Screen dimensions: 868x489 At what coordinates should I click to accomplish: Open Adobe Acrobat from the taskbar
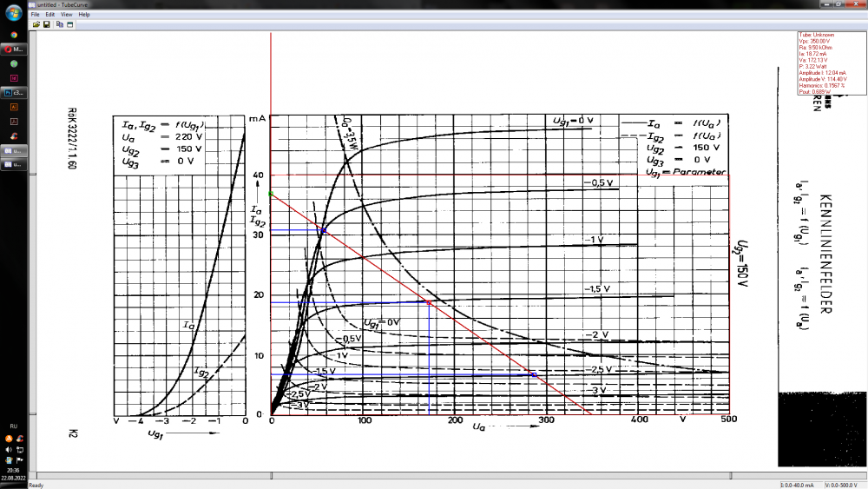[x=14, y=121]
